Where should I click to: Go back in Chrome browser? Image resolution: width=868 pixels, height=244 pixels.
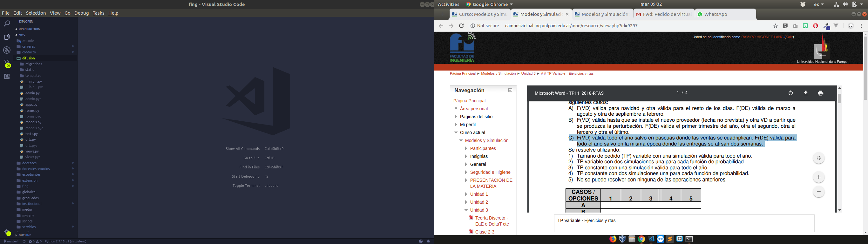pos(441,26)
